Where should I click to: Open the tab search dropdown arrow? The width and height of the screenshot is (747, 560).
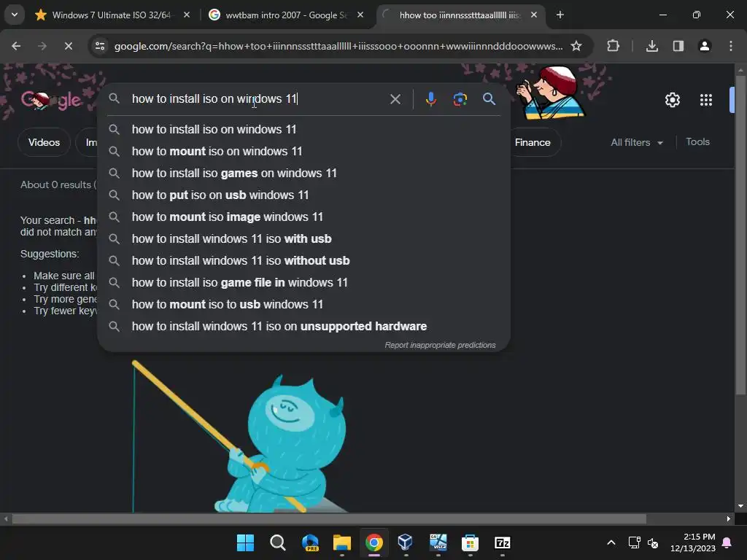[15, 15]
